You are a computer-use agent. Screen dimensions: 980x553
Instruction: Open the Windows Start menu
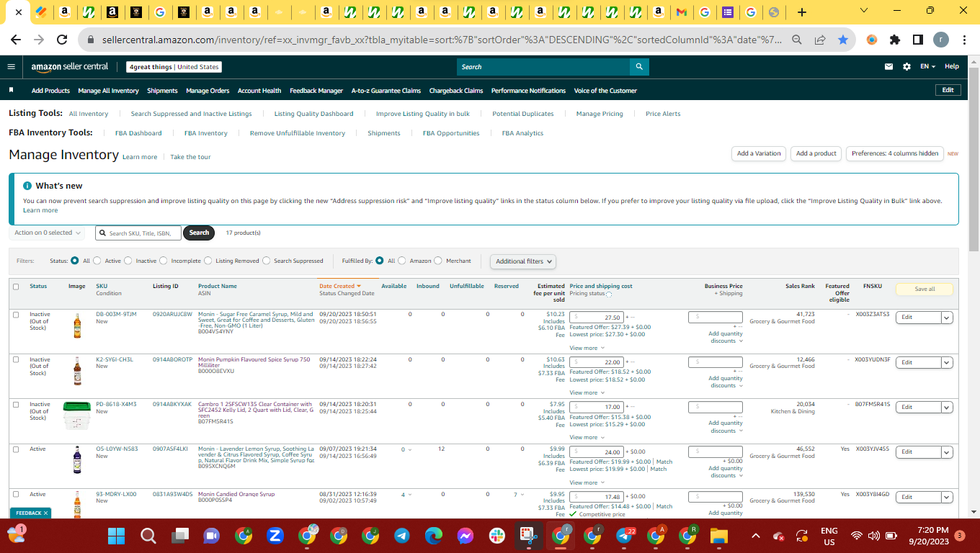116,536
